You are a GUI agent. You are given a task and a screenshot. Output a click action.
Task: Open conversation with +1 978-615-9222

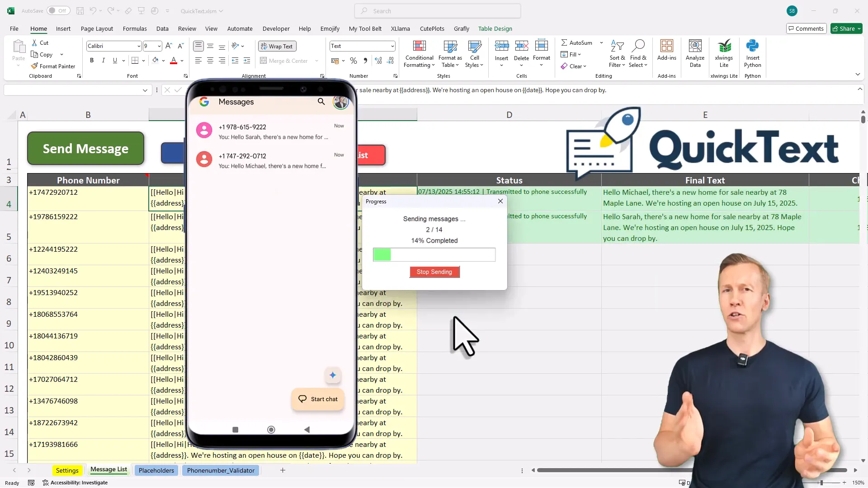[x=270, y=131]
